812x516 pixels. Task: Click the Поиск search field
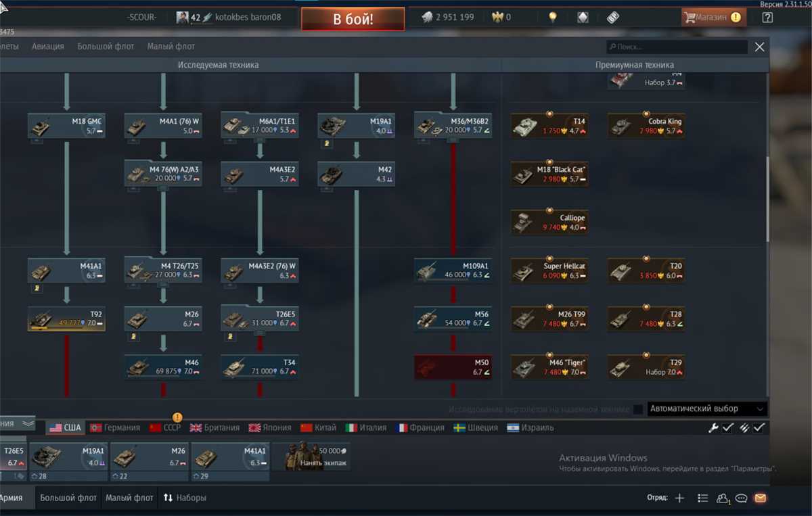click(677, 47)
